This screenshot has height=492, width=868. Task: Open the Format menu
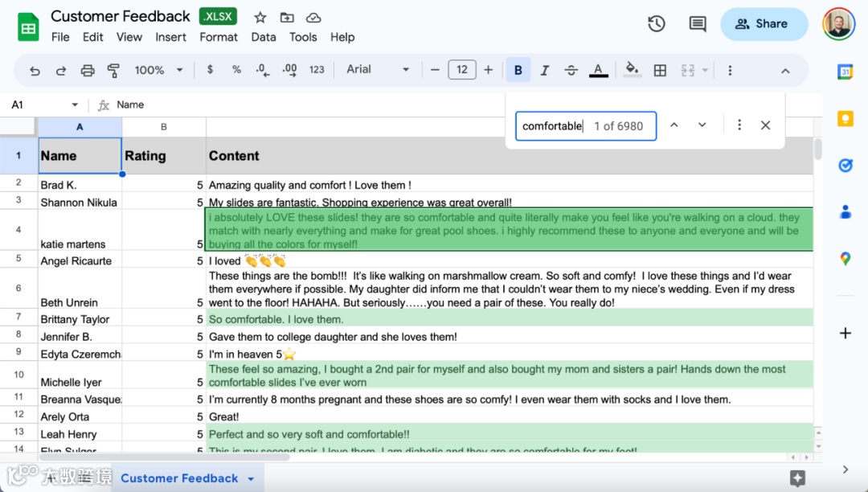[219, 37]
